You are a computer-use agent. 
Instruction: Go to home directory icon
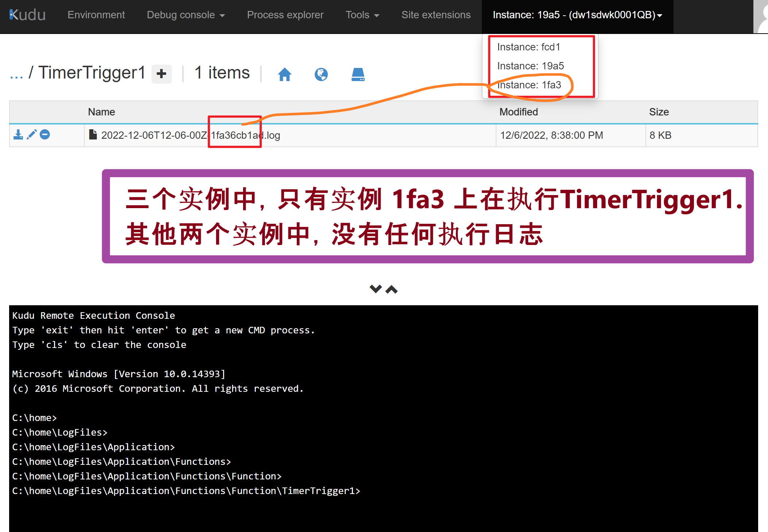pos(284,74)
